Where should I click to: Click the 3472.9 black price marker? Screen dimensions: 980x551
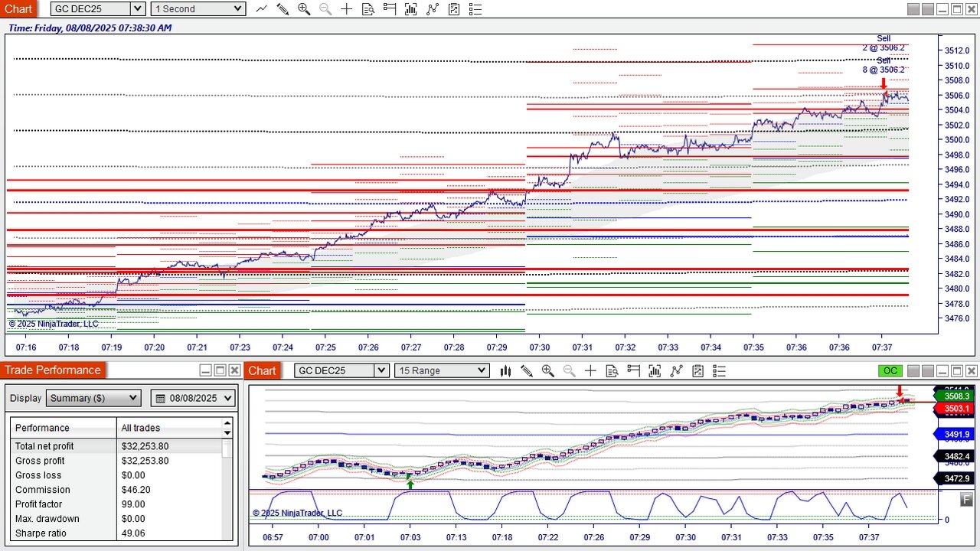tap(955, 478)
